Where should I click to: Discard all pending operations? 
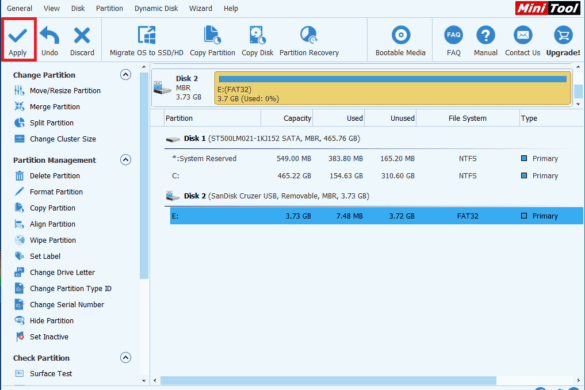click(x=82, y=41)
